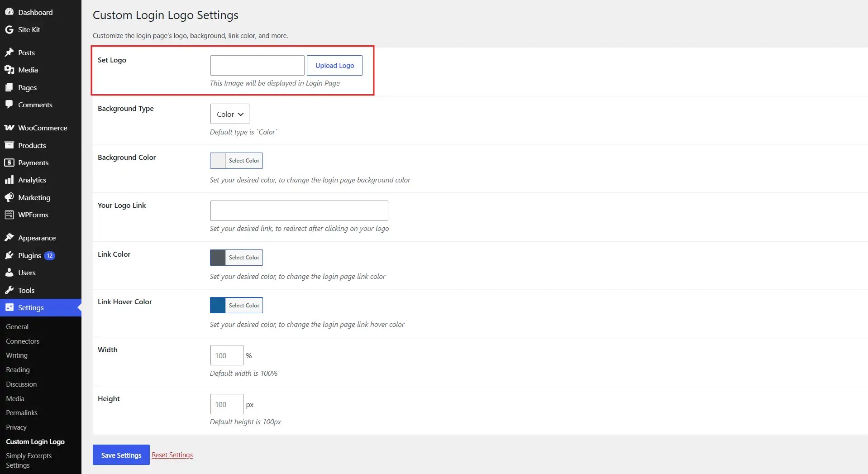
Task: Click the Upload Logo button
Action: coord(334,65)
